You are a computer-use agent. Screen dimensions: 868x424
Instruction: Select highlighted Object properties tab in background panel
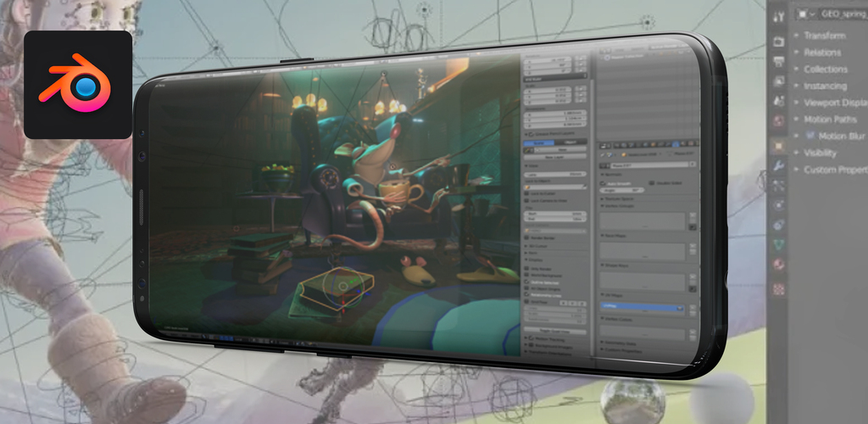[778, 146]
